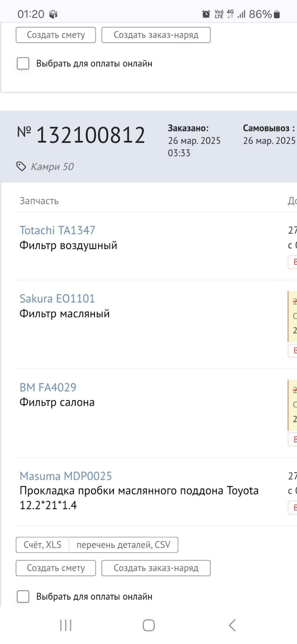
Task: Open the Masuma MDP0025 part link
Action: [65, 476]
